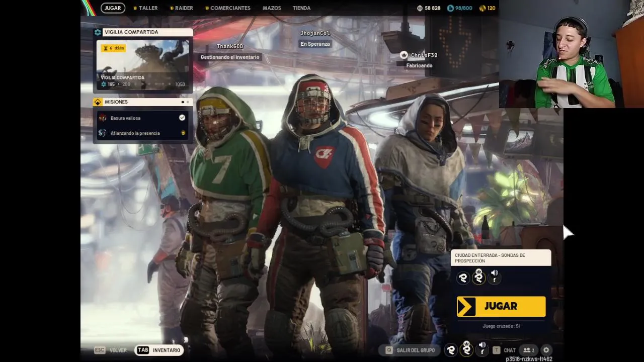This screenshot has height=362, width=644.
Task: Open the 'Afianzando la presencia' mission
Action: (143, 133)
